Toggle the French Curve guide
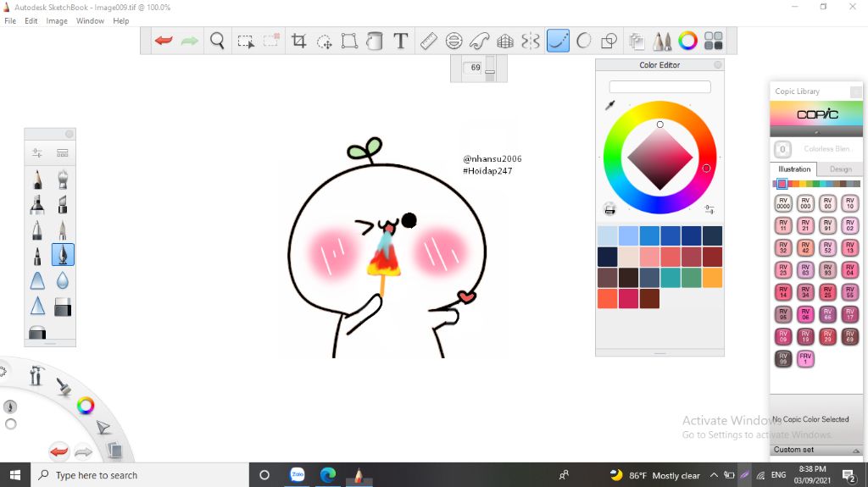The image size is (868, 487). (480, 41)
